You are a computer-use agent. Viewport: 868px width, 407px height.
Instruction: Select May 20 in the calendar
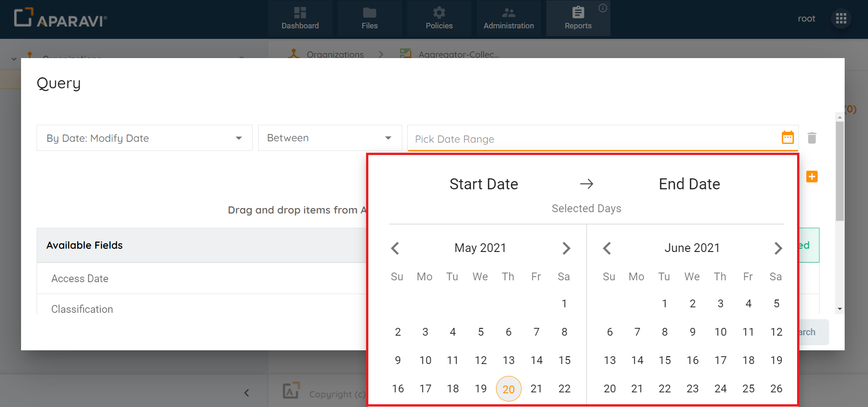pos(508,389)
